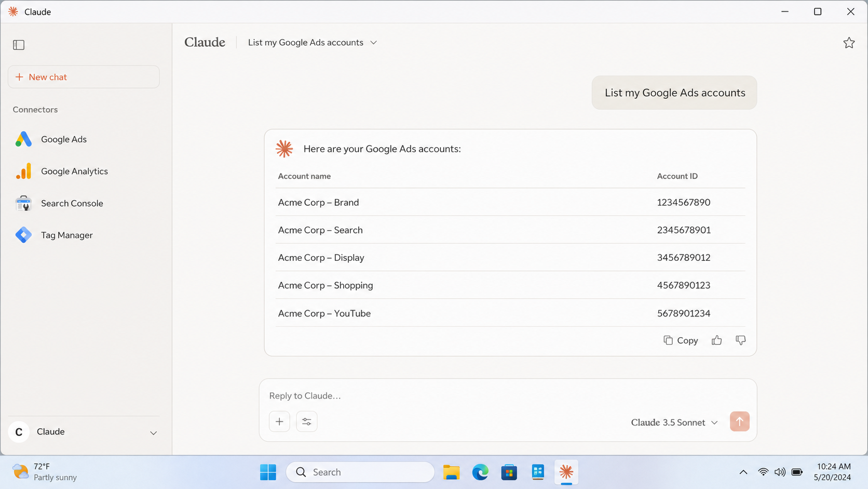Star this conversation
Screen dimensions: 868x489
tap(849, 43)
